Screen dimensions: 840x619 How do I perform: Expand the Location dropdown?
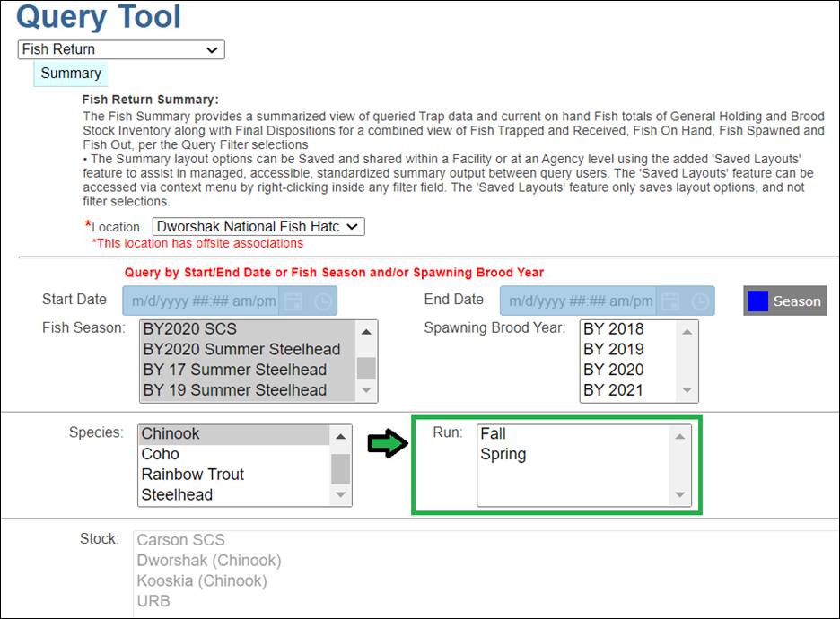(x=258, y=227)
